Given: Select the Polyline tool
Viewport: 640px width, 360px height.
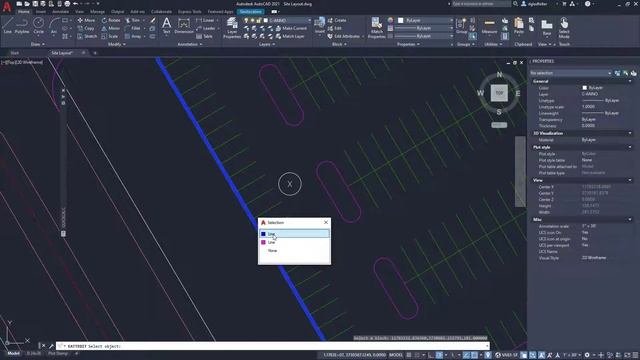Looking at the screenshot, I should tap(22, 26).
